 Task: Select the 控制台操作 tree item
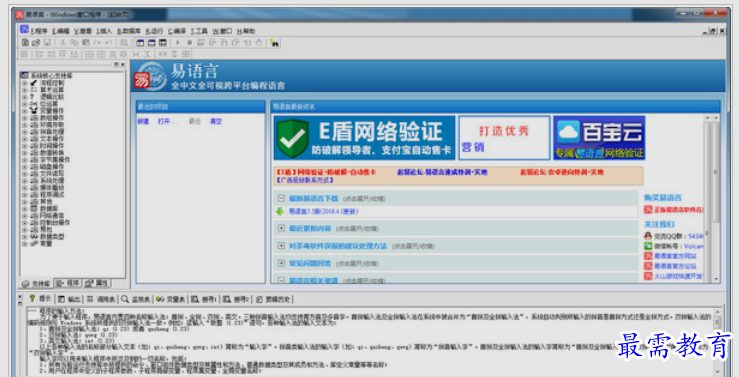(x=55, y=222)
